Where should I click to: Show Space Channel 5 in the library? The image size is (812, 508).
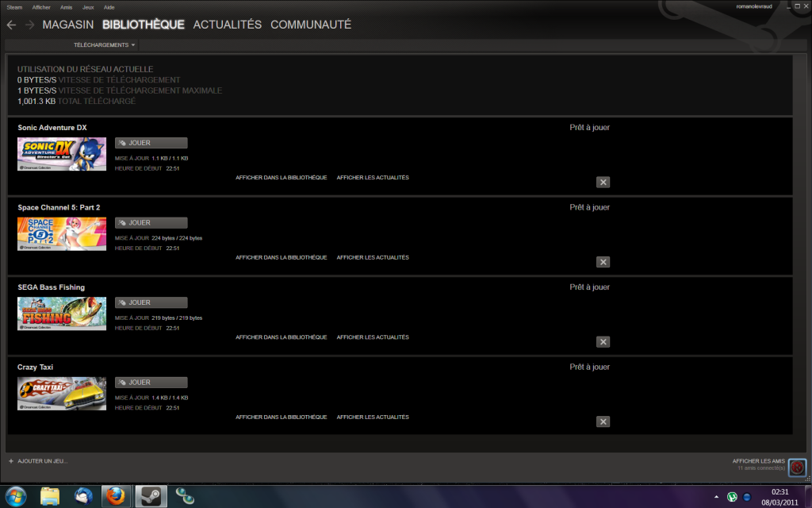click(282, 257)
